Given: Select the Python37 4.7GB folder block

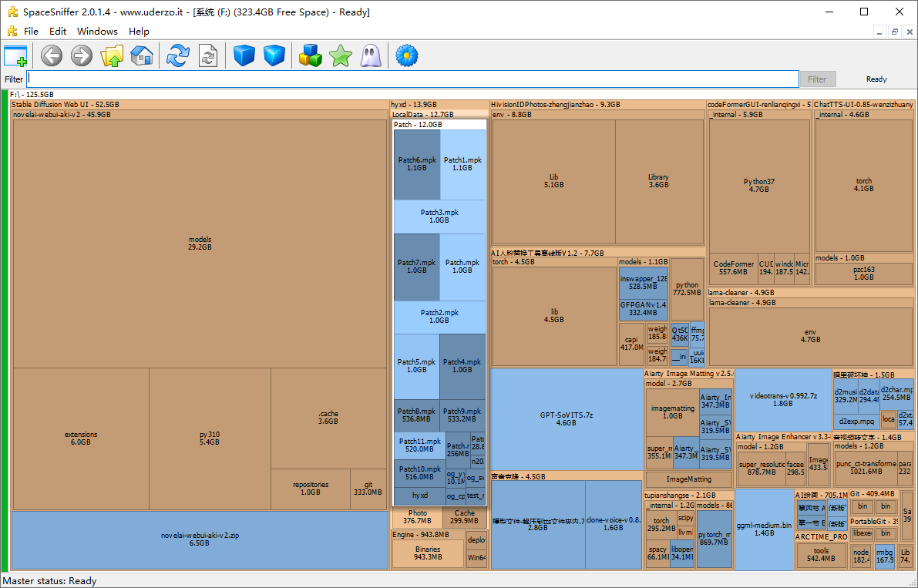Looking at the screenshot, I should click(x=759, y=186).
